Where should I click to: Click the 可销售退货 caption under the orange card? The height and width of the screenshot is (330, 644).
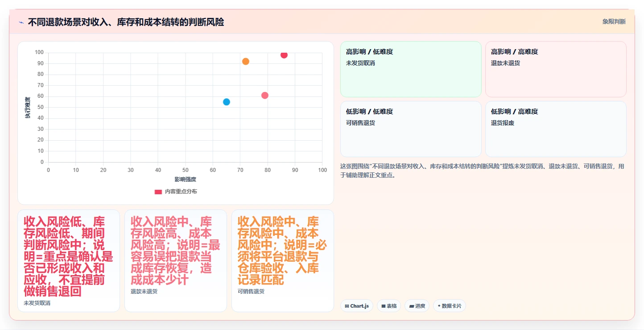click(x=251, y=292)
